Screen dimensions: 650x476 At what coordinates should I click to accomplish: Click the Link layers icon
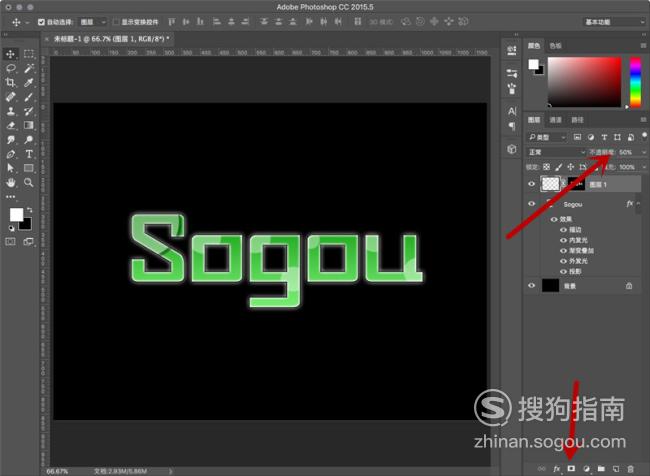(542, 469)
